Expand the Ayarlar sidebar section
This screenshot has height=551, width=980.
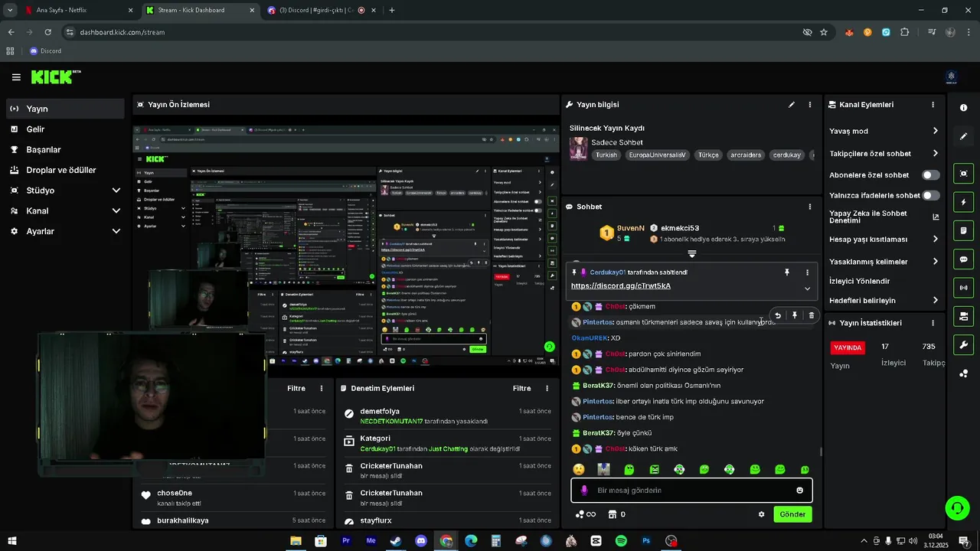tap(116, 231)
